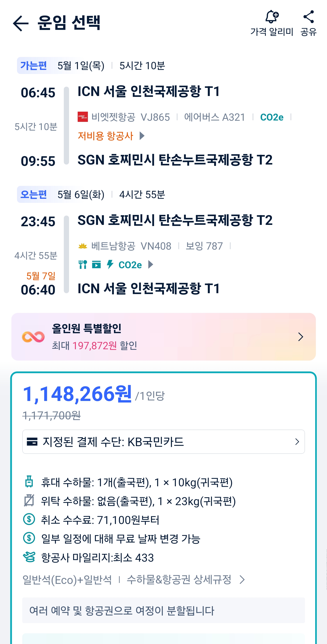Open the KB국민카드 payment method selector
The width and height of the screenshot is (327, 644).
(x=163, y=442)
